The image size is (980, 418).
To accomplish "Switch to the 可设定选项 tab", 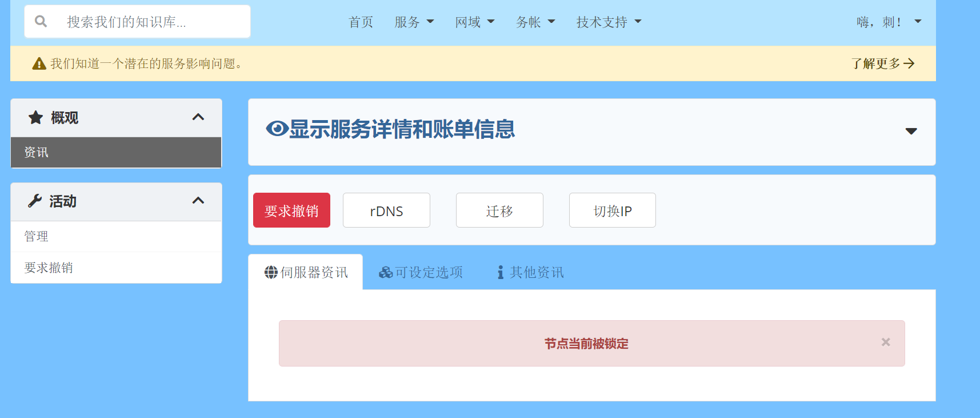I will pyautogui.click(x=421, y=272).
